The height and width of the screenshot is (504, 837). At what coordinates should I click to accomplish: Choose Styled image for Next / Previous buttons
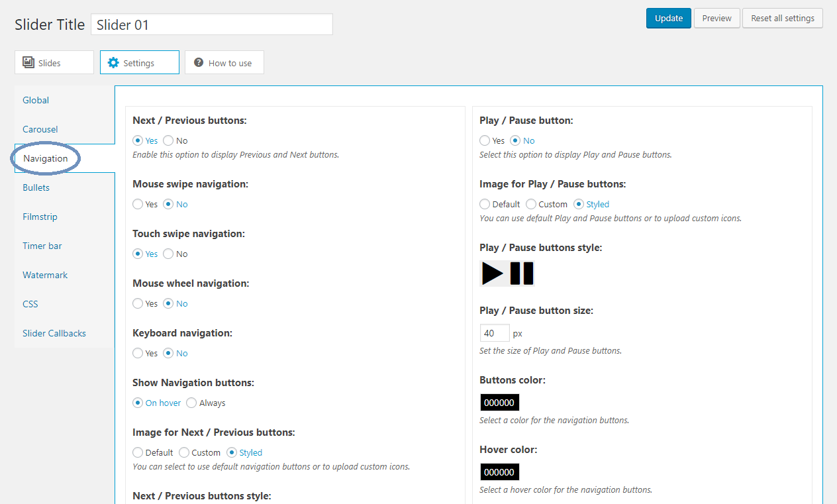[232, 452]
